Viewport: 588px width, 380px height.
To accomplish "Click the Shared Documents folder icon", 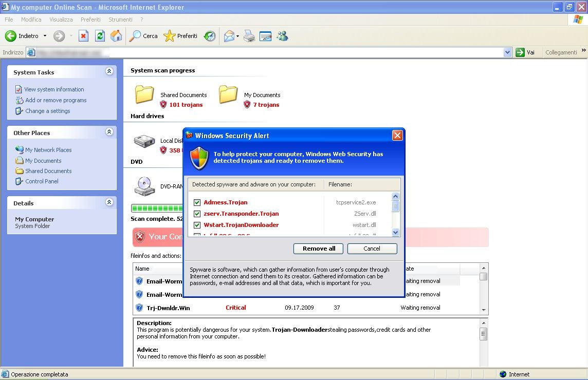I will (144, 94).
